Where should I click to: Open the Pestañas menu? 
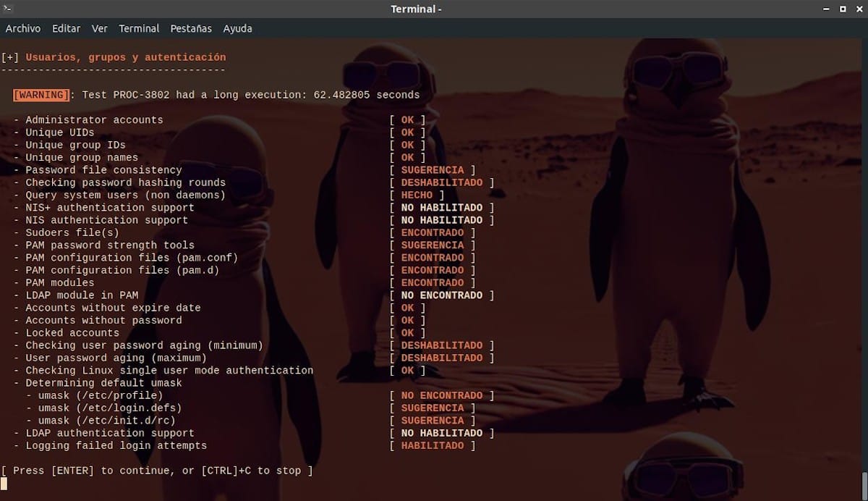pyautogui.click(x=191, y=28)
